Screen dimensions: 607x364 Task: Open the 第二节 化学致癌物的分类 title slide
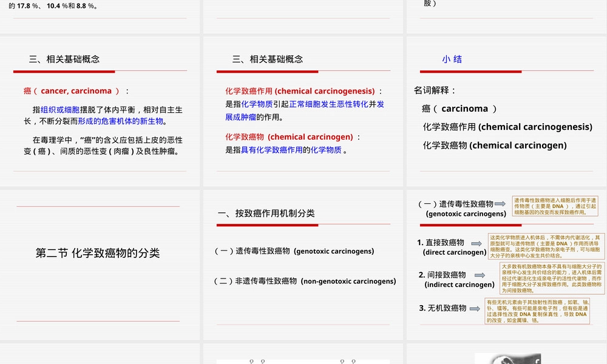(100, 265)
